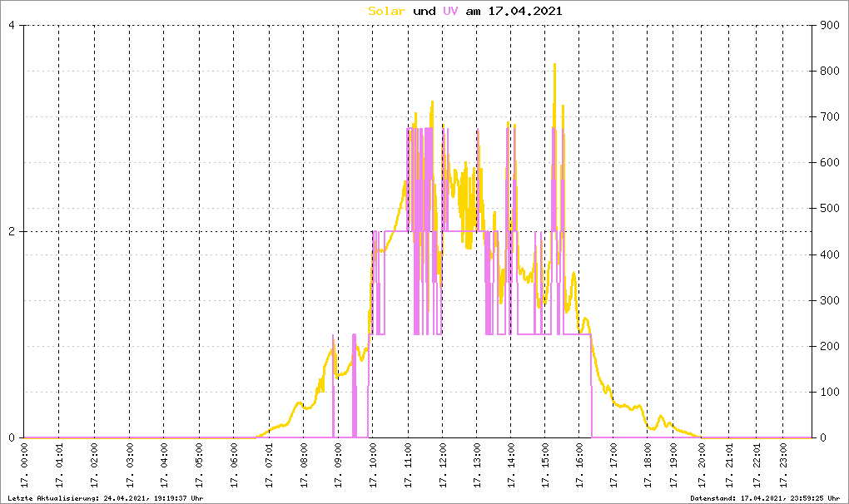Viewport: 849px width, 504px height.
Task: Click time label '17. 09:00'
Action: pos(339,466)
